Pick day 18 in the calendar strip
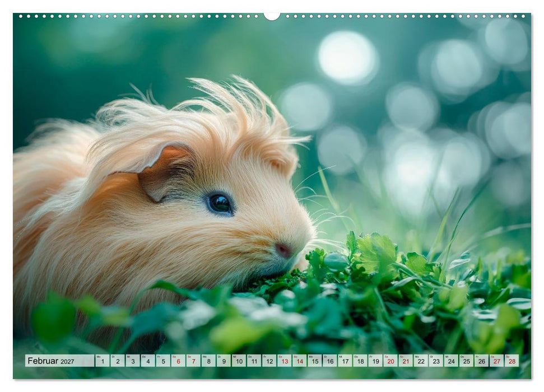This screenshot has height=392, width=544. point(360,361)
